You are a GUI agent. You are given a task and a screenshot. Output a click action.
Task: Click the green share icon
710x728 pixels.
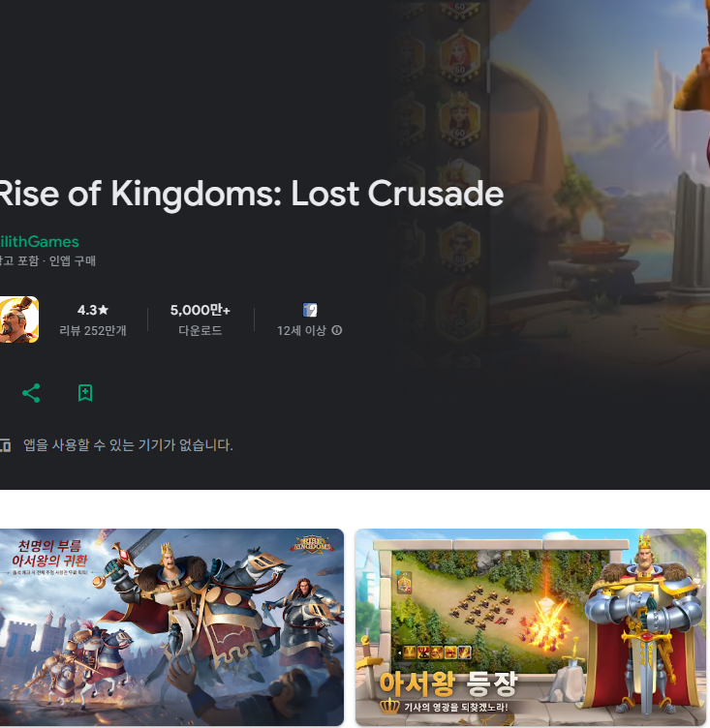(31, 393)
